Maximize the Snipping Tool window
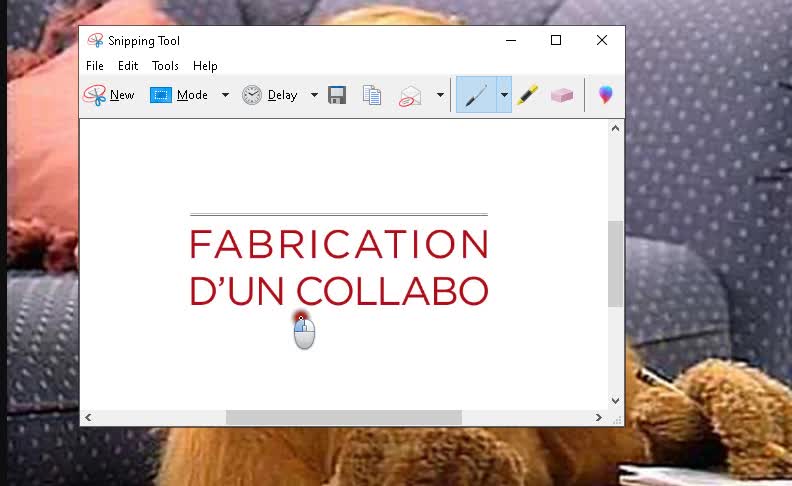 point(556,40)
